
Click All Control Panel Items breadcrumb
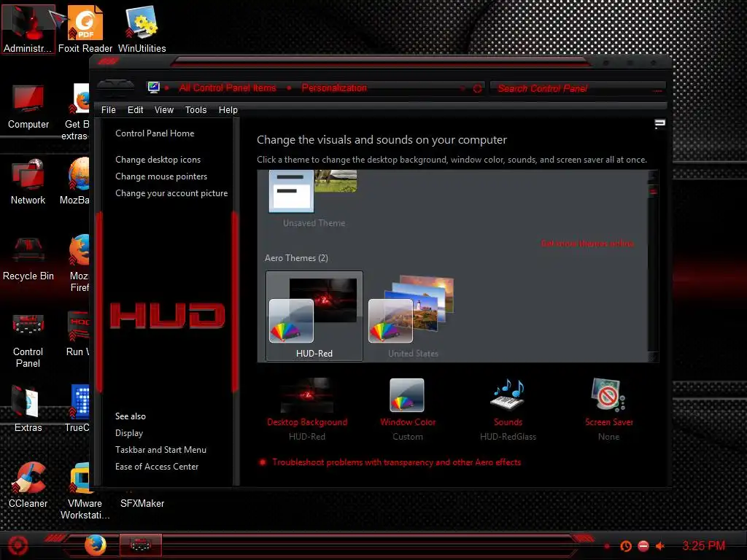pyautogui.click(x=228, y=87)
